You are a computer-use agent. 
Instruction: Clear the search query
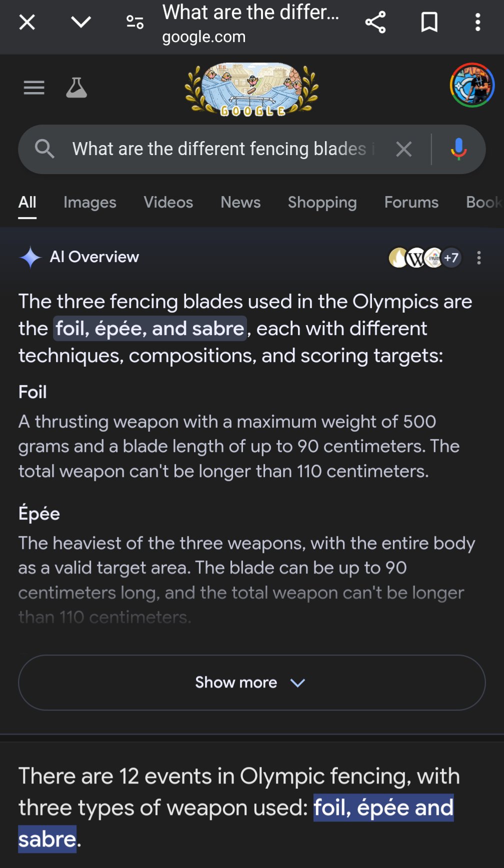(x=404, y=149)
